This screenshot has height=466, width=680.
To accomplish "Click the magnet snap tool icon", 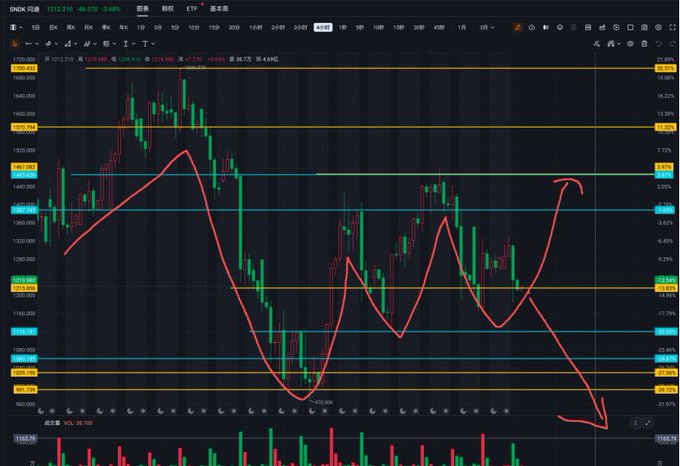I will point(597,44).
